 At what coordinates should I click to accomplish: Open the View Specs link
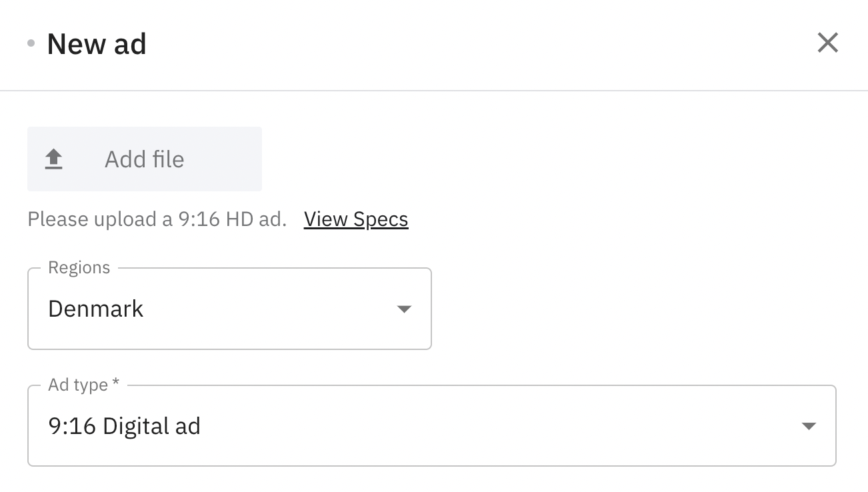(x=356, y=219)
